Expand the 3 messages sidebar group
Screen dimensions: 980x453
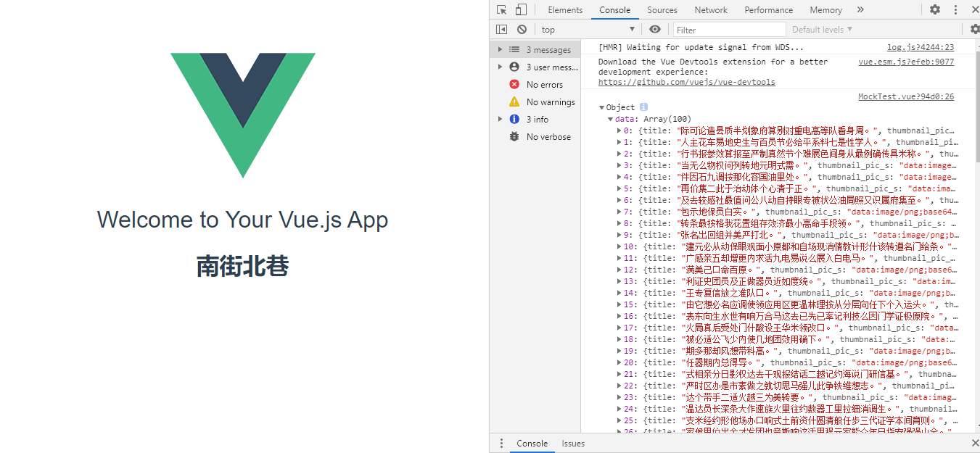pyautogui.click(x=500, y=50)
